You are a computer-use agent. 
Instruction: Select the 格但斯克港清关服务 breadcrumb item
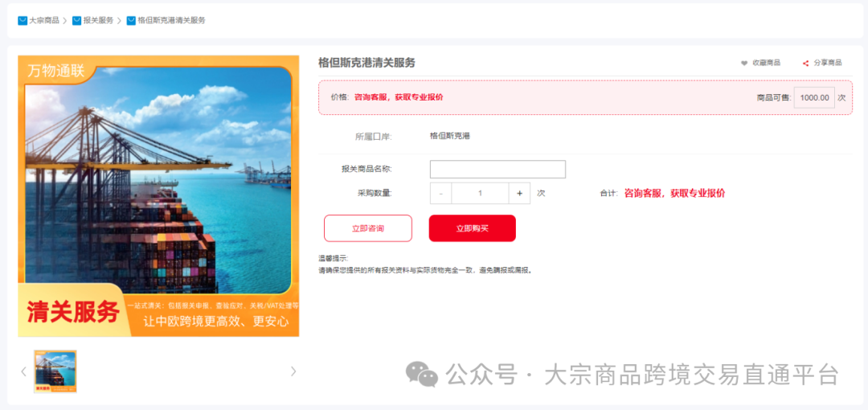171,20
